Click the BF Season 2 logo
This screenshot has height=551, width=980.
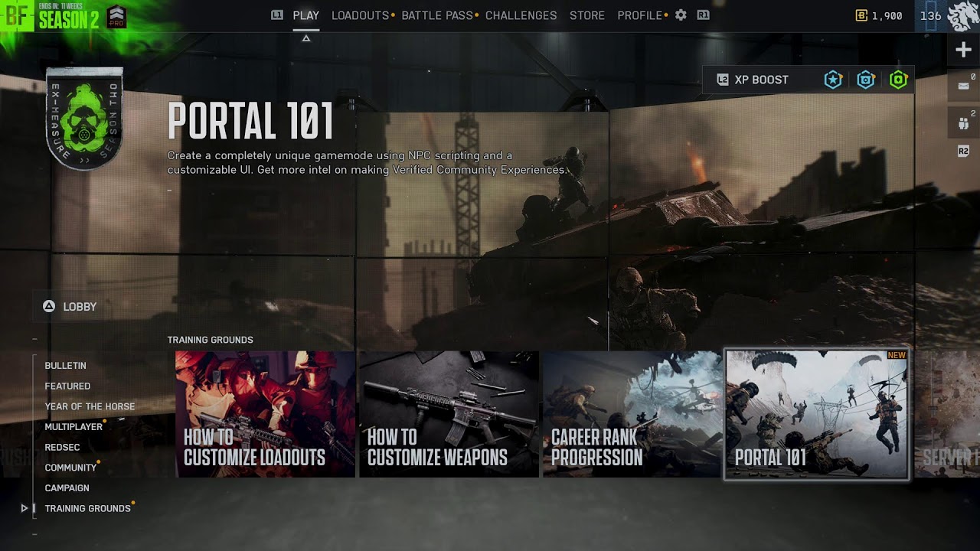coord(50,16)
